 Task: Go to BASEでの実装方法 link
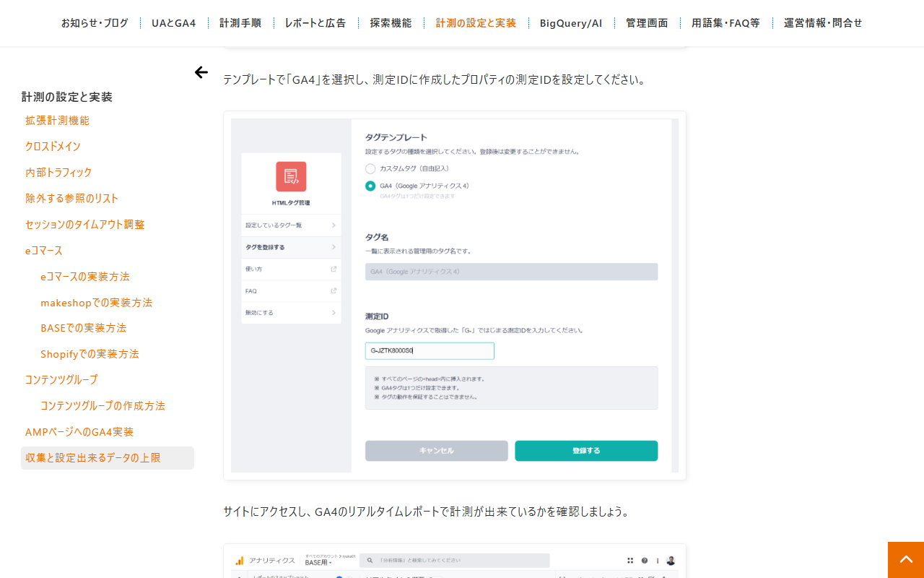tap(84, 328)
